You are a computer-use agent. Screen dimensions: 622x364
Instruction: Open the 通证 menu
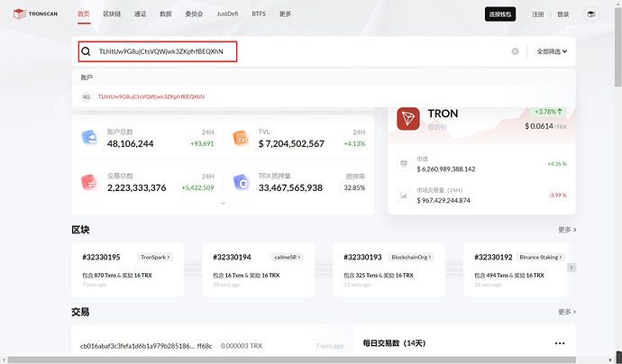click(141, 14)
